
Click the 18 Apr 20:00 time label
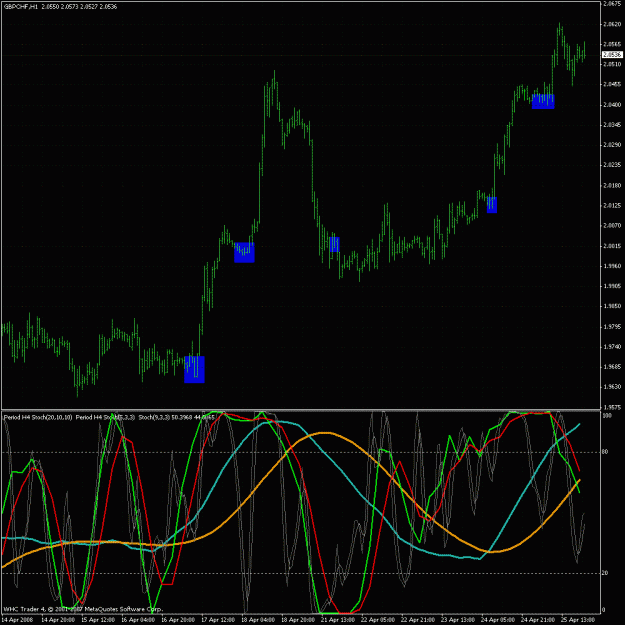pyautogui.click(x=298, y=620)
